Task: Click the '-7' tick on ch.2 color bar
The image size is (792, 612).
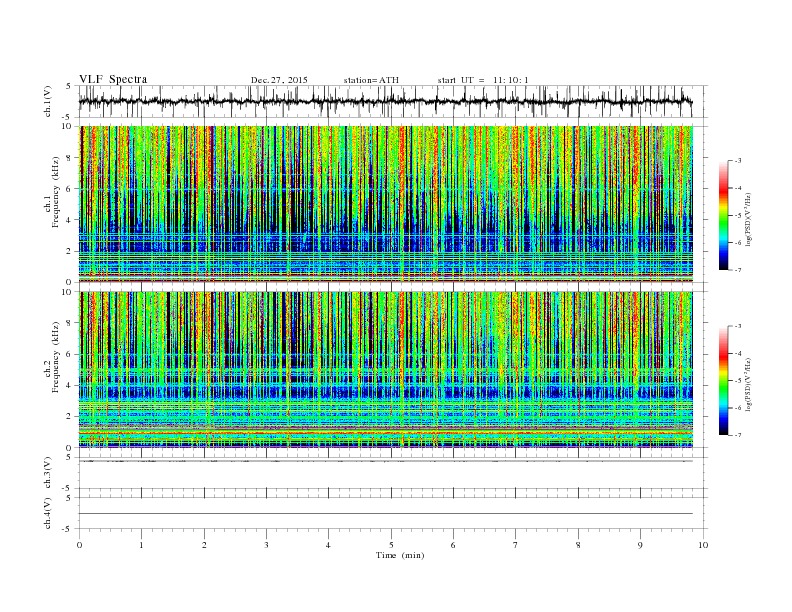Action: click(738, 435)
